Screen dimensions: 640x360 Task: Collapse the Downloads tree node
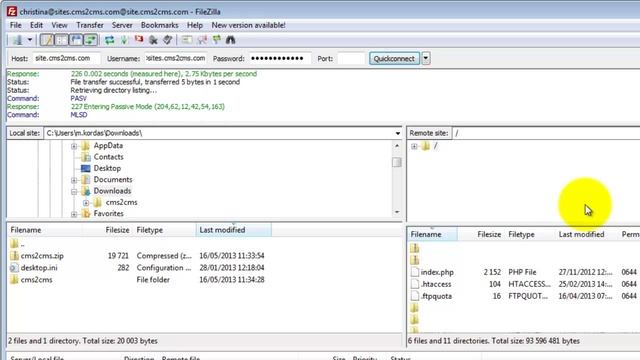click(74, 191)
